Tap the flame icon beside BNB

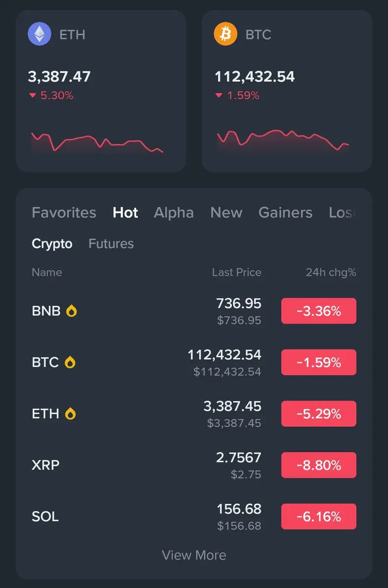click(72, 311)
